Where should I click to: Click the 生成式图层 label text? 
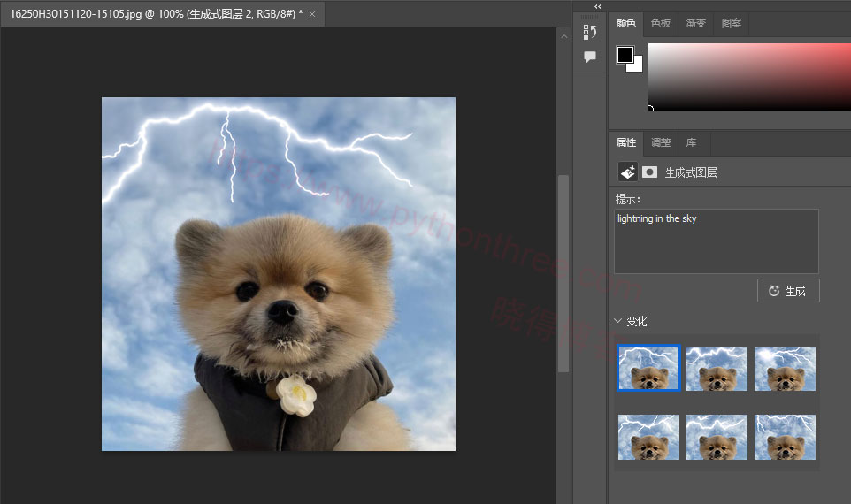[x=691, y=172]
